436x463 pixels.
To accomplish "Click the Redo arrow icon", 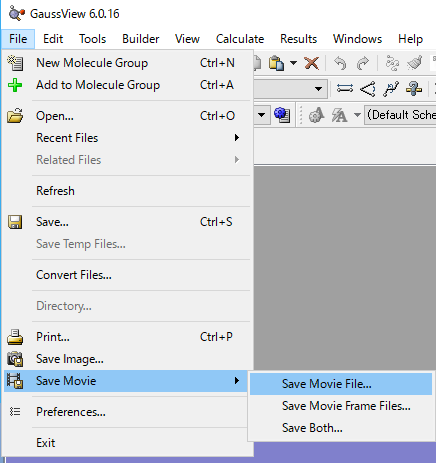I will (x=363, y=63).
